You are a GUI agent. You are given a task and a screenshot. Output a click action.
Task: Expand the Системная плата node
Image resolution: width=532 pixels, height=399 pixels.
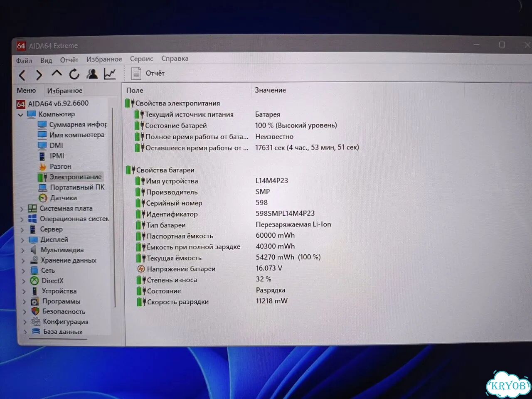coord(22,209)
